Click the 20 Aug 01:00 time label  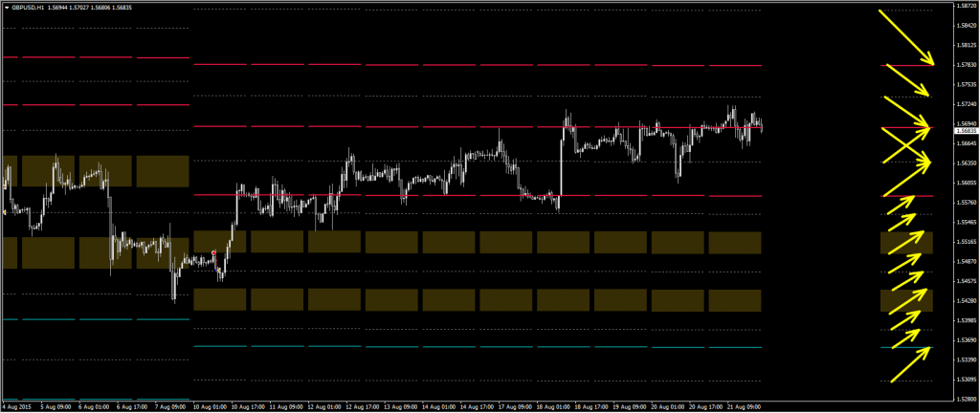pyautogui.click(x=667, y=406)
